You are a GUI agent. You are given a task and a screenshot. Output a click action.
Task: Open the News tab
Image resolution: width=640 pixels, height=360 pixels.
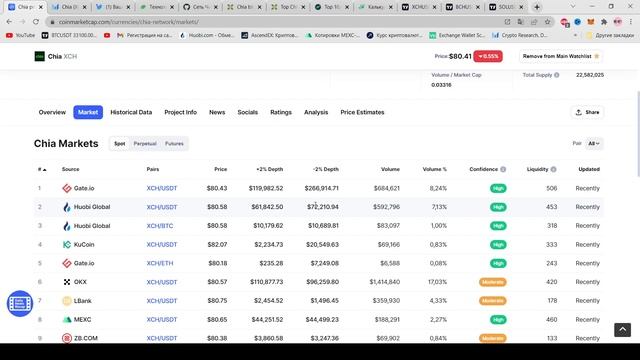(x=217, y=112)
